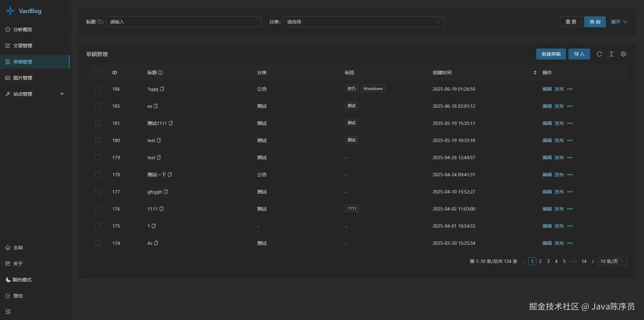644x320 pixels.
Task: Copy title icon for draft As
Action: pyautogui.click(x=156, y=243)
